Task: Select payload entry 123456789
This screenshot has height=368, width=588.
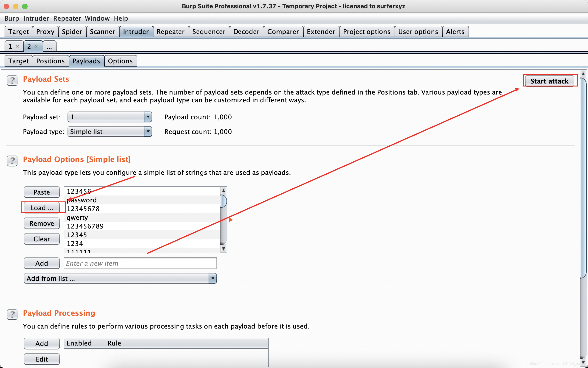Action: [x=142, y=226]
